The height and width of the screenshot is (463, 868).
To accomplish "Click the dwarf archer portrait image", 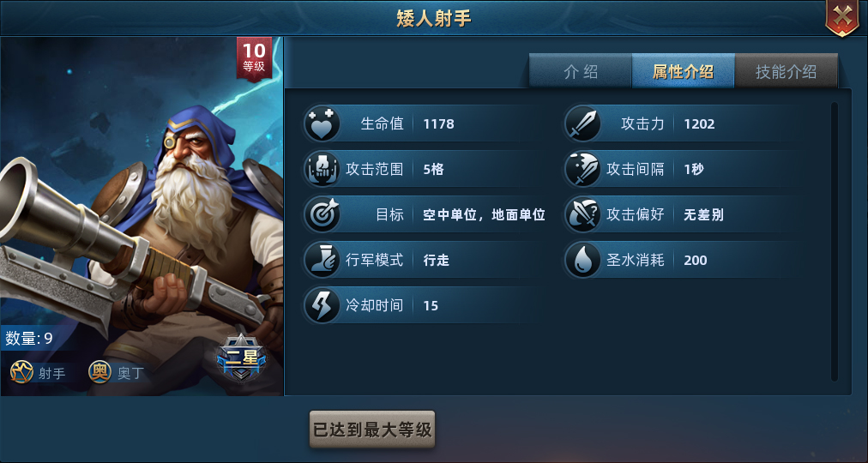I will click(142, 216).
